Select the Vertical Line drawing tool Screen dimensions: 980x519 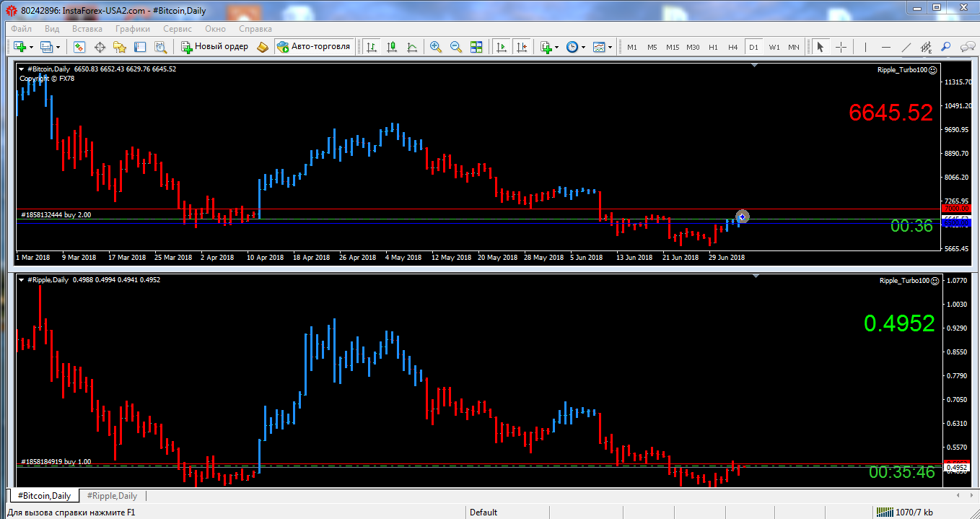[x=865, y=47]
